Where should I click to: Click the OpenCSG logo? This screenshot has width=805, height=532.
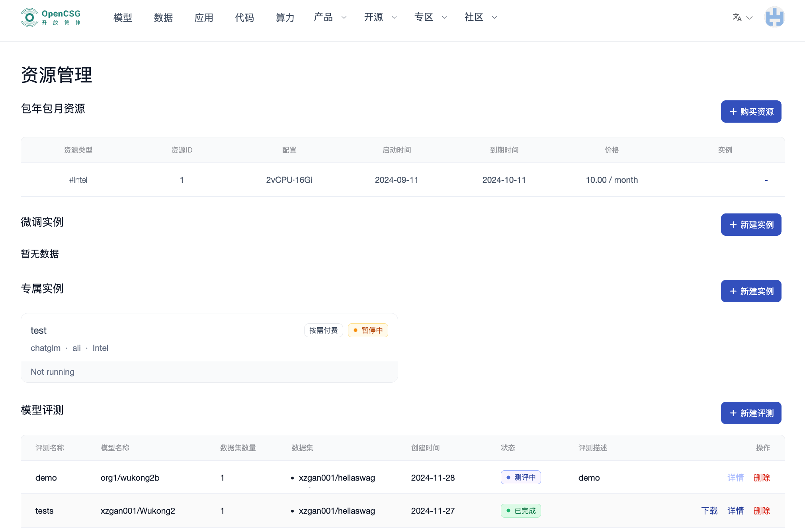tap(51, 18)
